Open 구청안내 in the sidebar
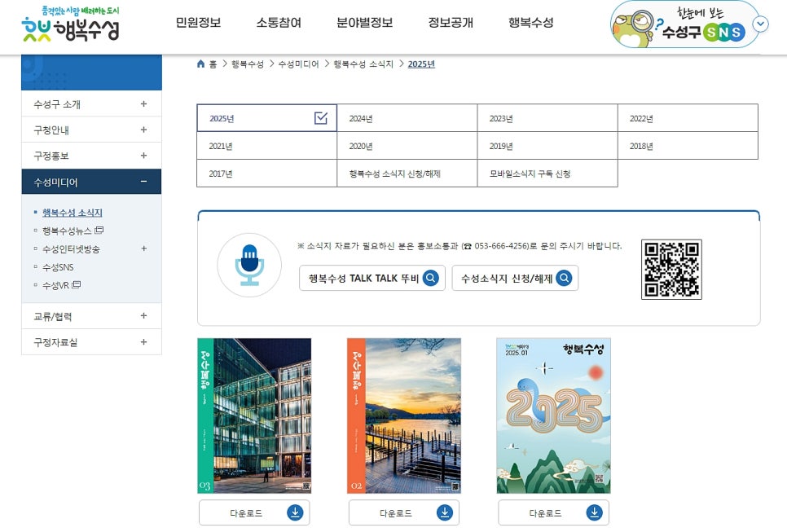787x532 pixels. pos(51,130)
